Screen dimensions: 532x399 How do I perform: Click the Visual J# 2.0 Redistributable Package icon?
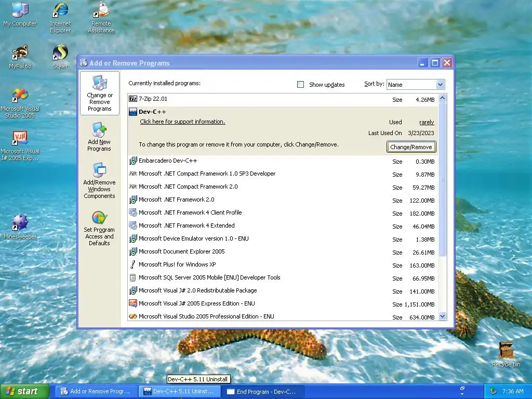click(x=133, y=290)
